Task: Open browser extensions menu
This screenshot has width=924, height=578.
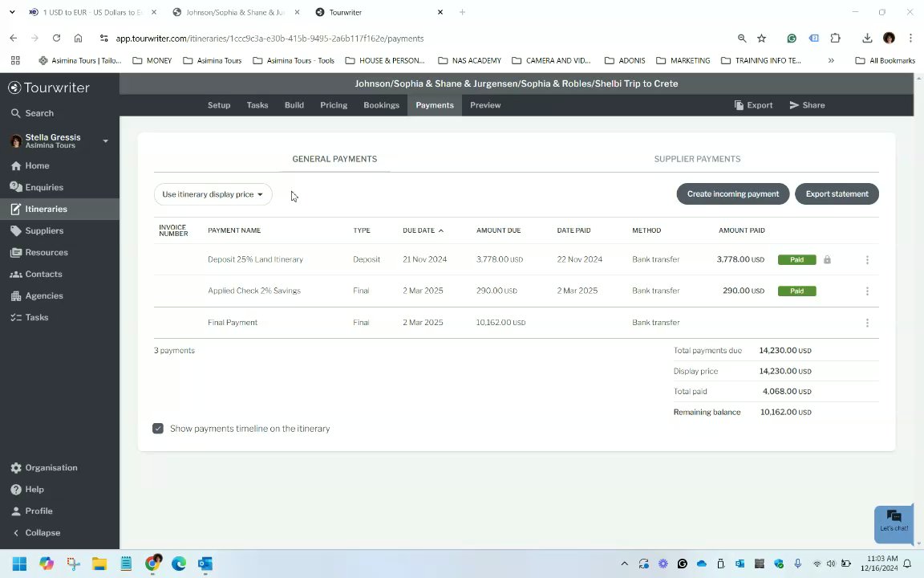Action: click(835, 39)
